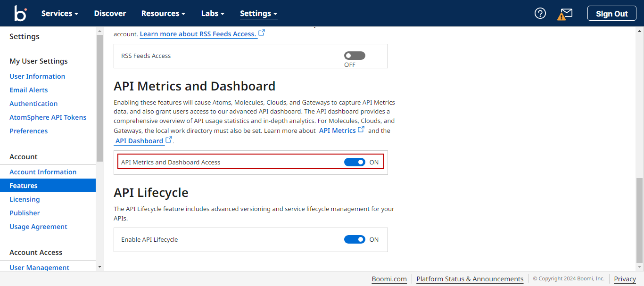This screenshot has height=286, width=644.
Task: Open Account Information page
Action: point(43,172)
